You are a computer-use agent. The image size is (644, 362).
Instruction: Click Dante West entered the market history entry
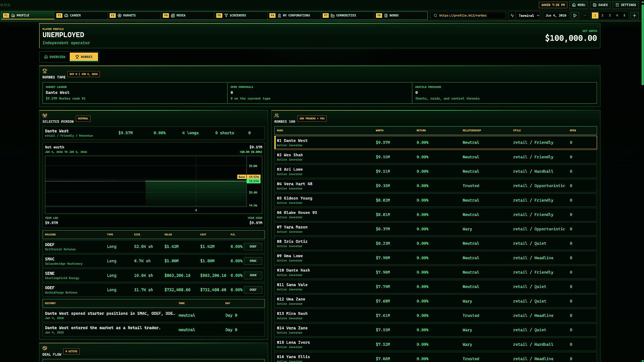click(154, 330)
